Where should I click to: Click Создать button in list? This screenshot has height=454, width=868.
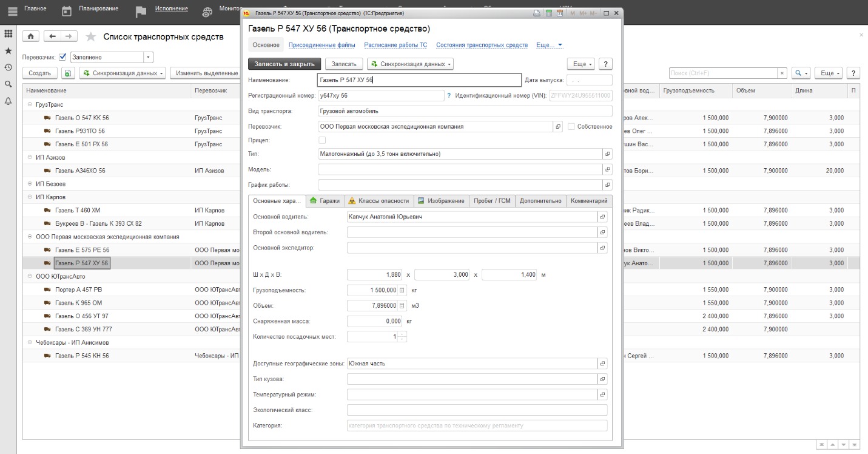click(40, 73)
